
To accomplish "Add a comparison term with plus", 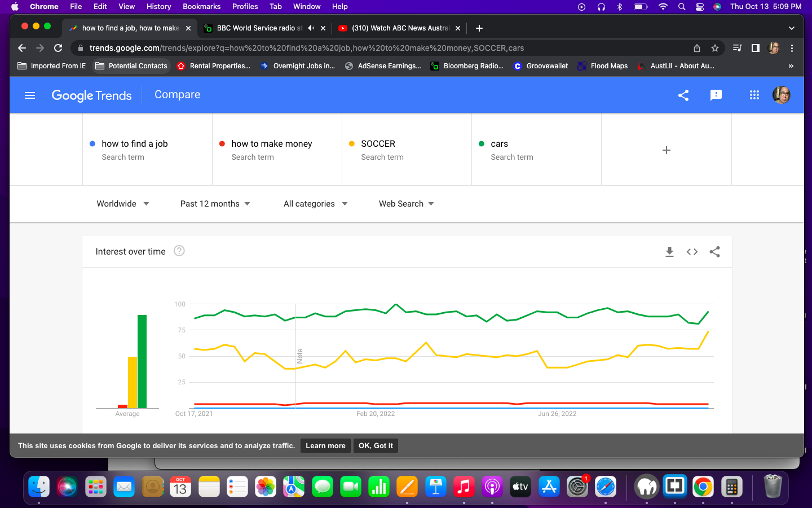I will 667,150.
